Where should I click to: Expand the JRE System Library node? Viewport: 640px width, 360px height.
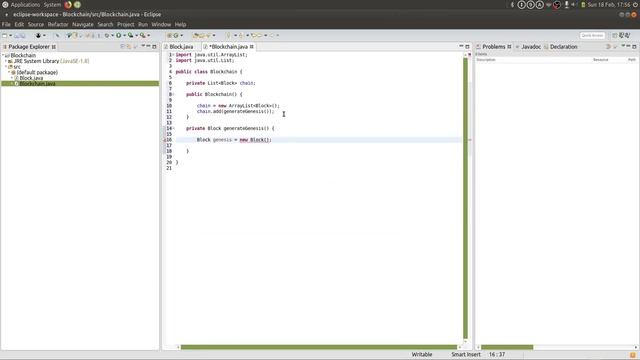tap(6, 61)
